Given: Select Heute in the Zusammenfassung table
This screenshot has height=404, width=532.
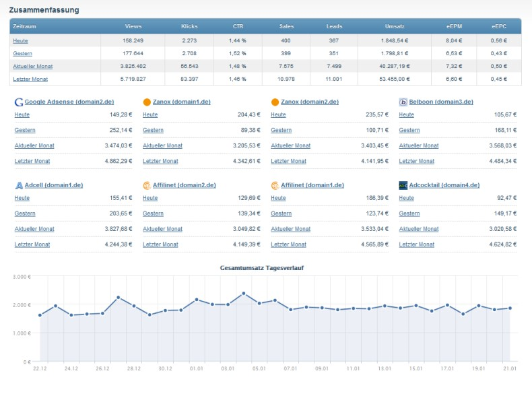Looking at the screenshot, I should click(x=20, y=40).
